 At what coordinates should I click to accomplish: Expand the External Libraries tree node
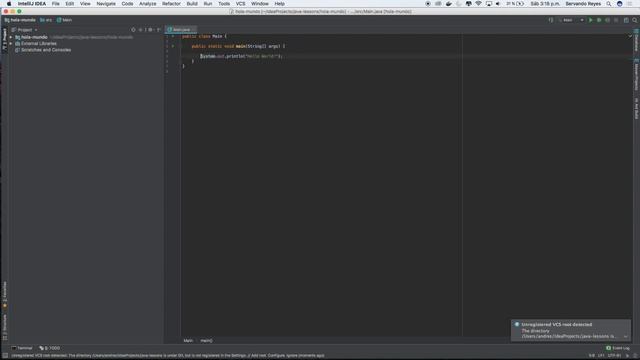coord(11,44)
